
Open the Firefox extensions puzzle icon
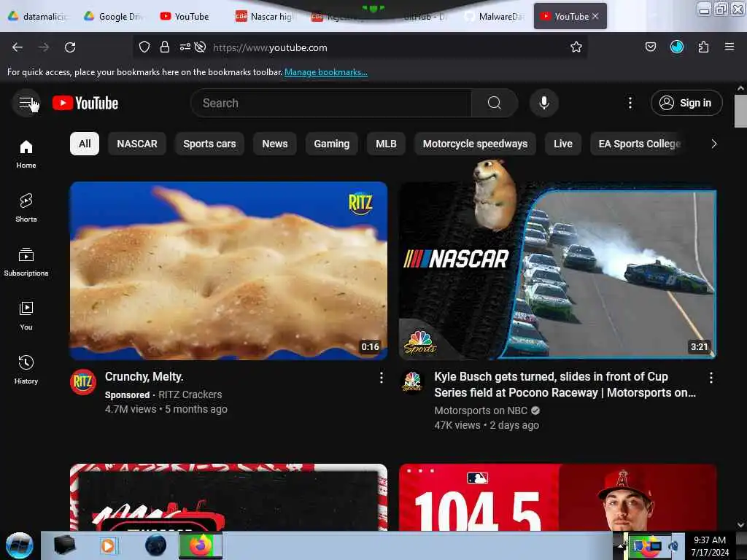[703, 47]
